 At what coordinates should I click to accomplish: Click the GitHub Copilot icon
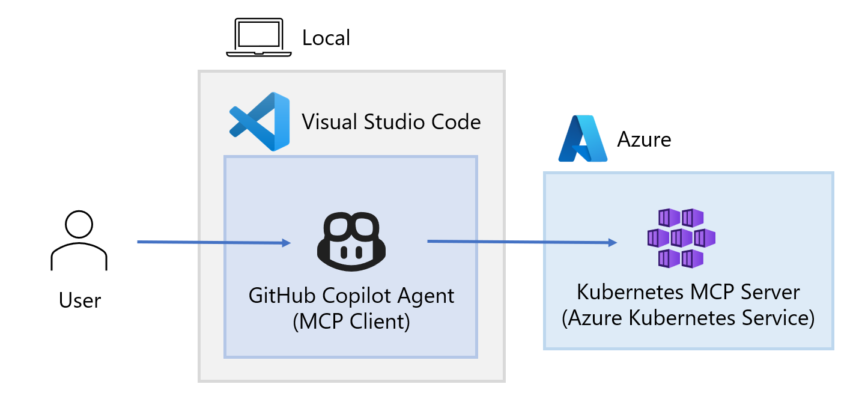click(x=351, y=242)
